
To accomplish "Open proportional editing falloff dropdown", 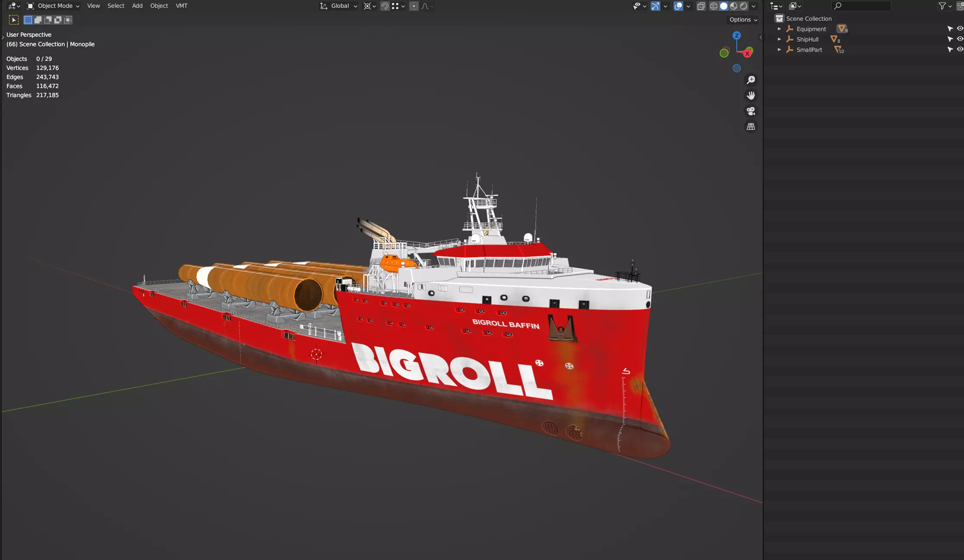I will point(427,6).
